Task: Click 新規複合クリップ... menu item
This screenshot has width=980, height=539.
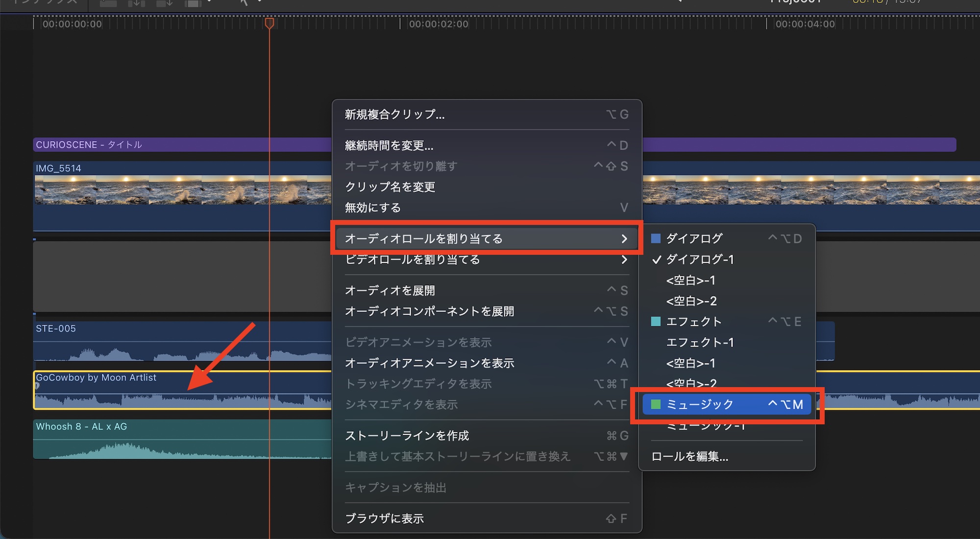Action: (x=395, y=114)
